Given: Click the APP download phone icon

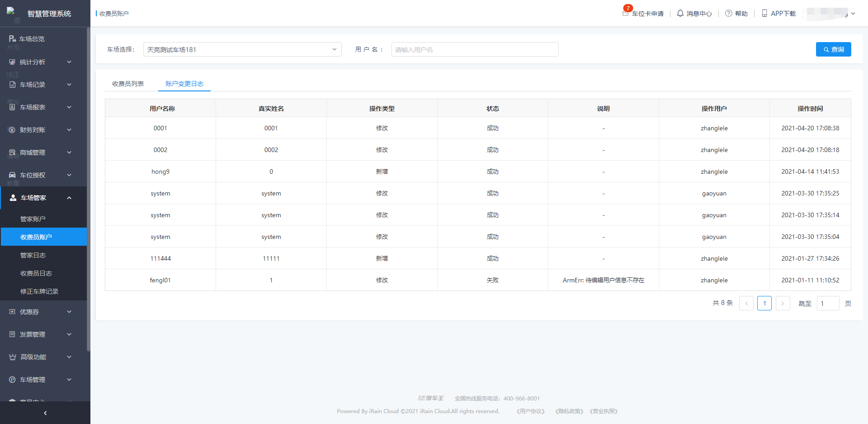Looking at the screenshot, I should tap(764, 14).
